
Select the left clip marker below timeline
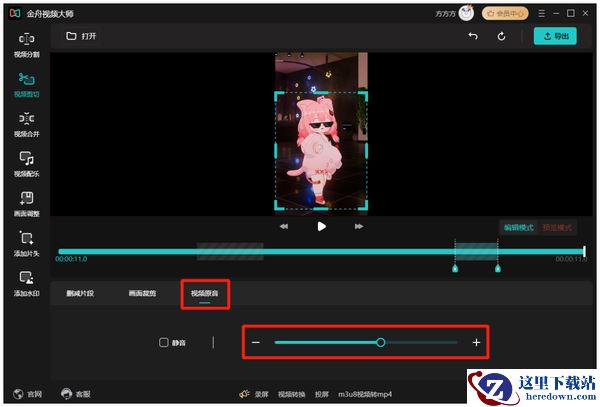[455, 269]
